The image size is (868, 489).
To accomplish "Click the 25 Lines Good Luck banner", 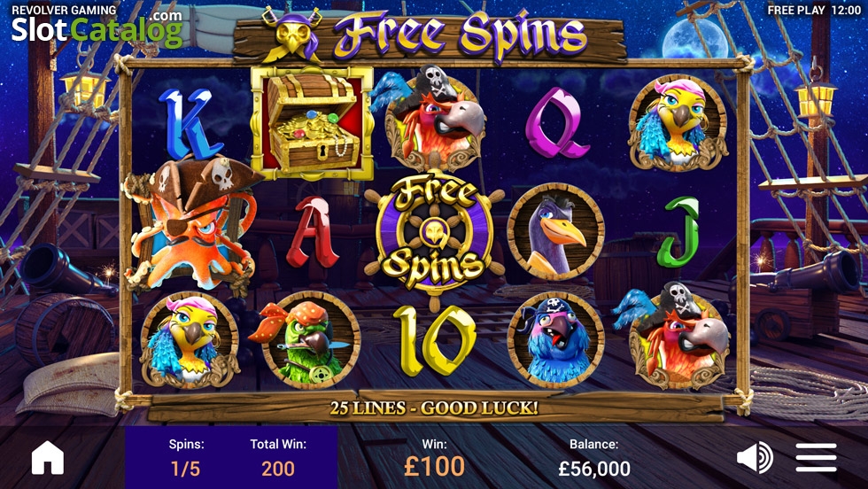I will (x=435, y=408).
